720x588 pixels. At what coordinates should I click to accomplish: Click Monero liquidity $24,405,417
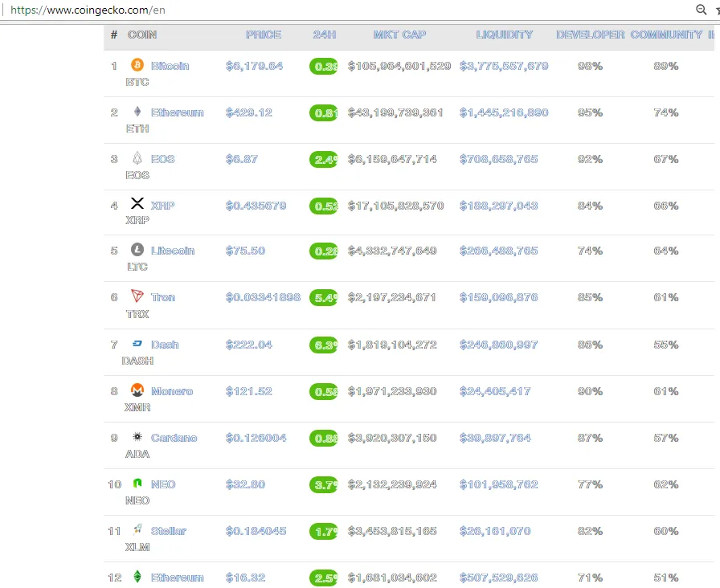click(495, 391)
